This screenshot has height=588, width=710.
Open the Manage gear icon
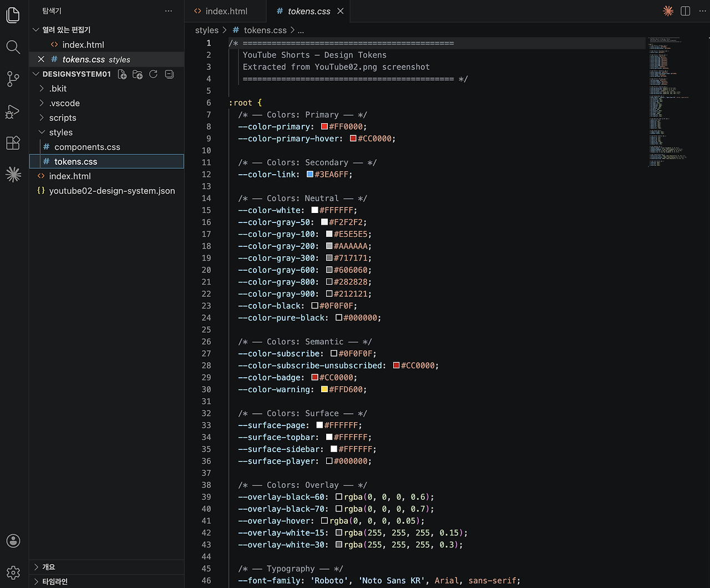(13, 572)
